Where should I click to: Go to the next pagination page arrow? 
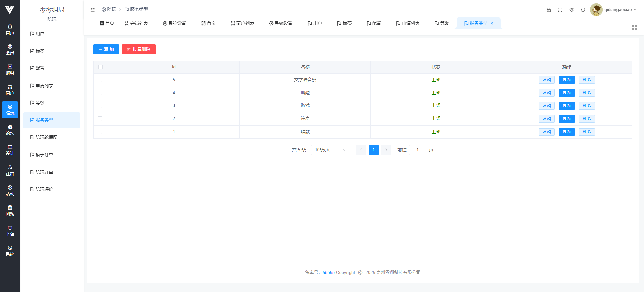click(386, 150)
